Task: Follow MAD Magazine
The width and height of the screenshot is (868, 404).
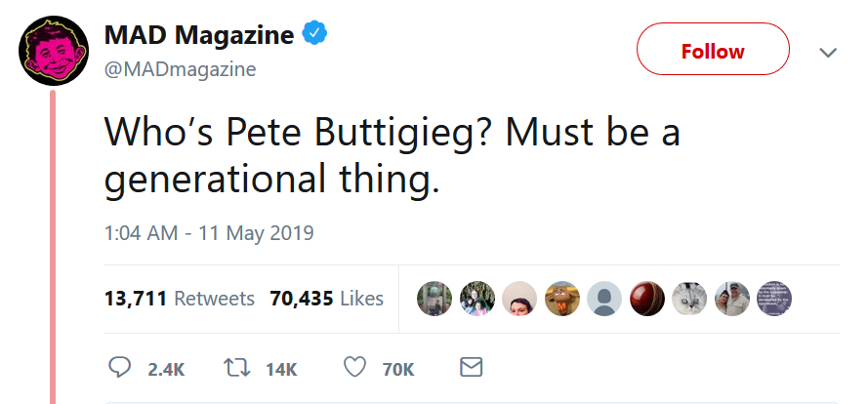Action: [x=713, y=51]
